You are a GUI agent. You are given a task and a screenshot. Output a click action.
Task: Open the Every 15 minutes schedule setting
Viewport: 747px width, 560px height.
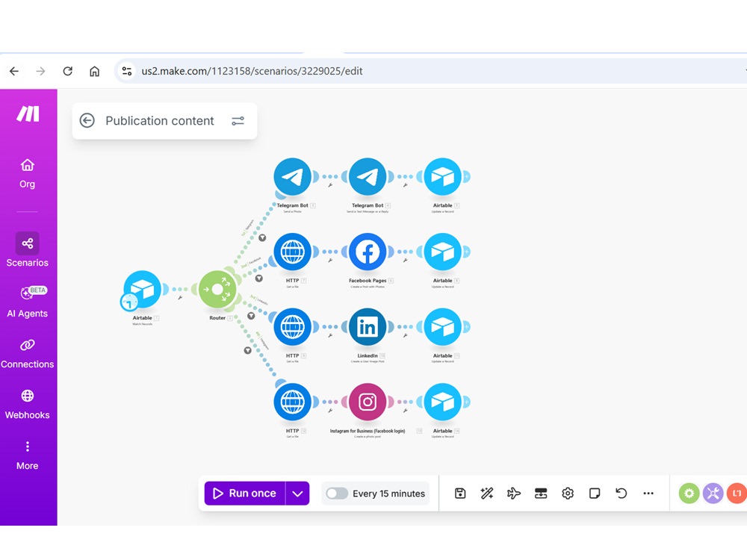388,494
